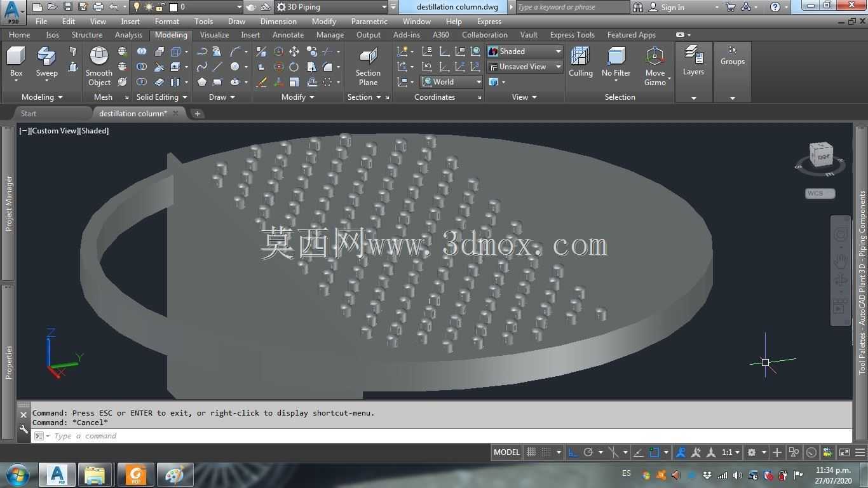868x488 pixels.
Task: Toggle 2D object snap in status bar
Action: [x=654, y=452]
